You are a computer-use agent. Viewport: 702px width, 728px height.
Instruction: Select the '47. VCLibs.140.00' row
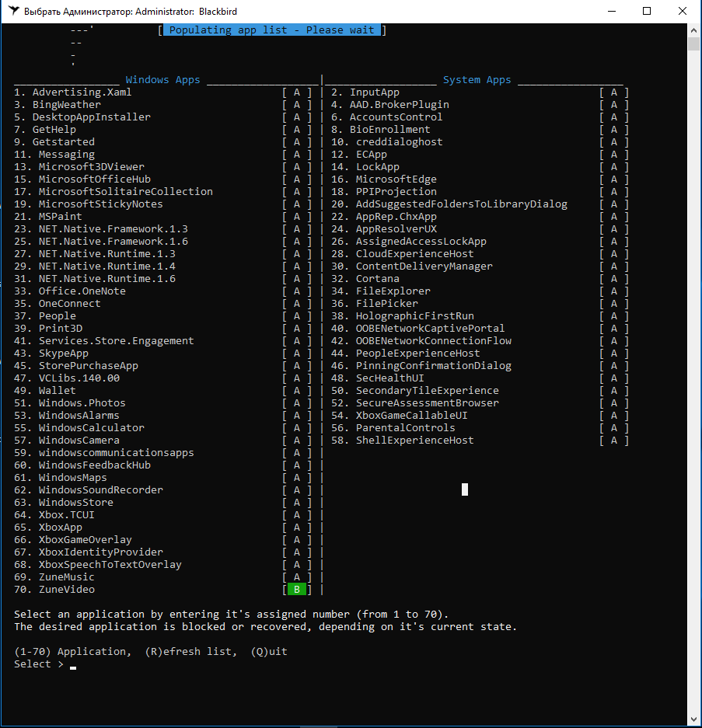pos(162,378)
